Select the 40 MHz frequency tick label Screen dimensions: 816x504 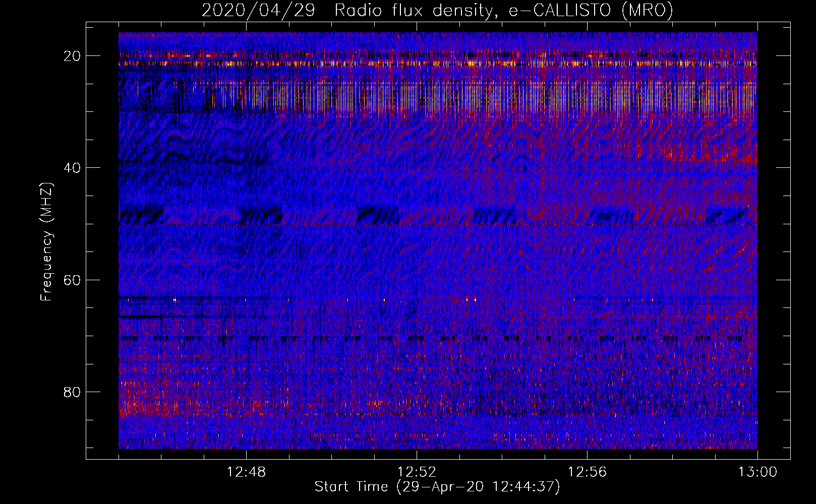tap(73, 168)
